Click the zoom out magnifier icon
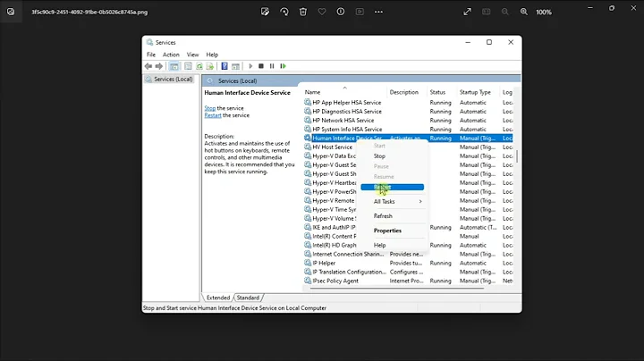Viewport: 644px width, 361px height. [x=505, y=12]
